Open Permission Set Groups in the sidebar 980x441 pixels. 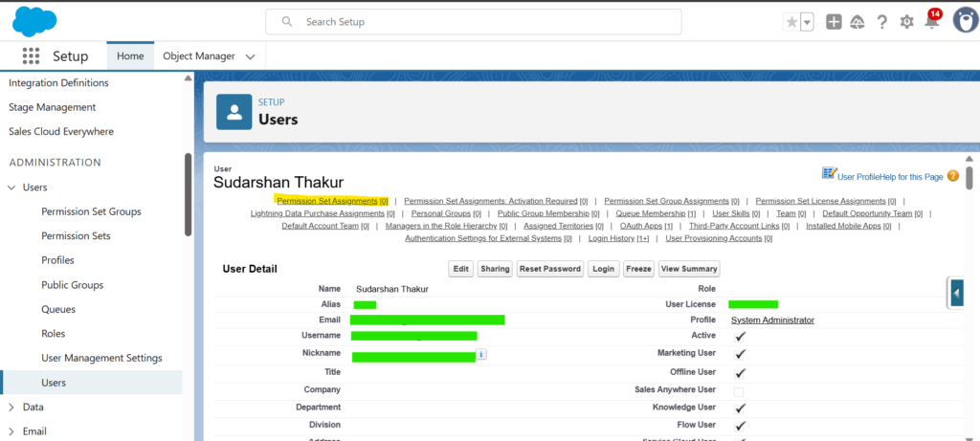[x=91, y=211]
